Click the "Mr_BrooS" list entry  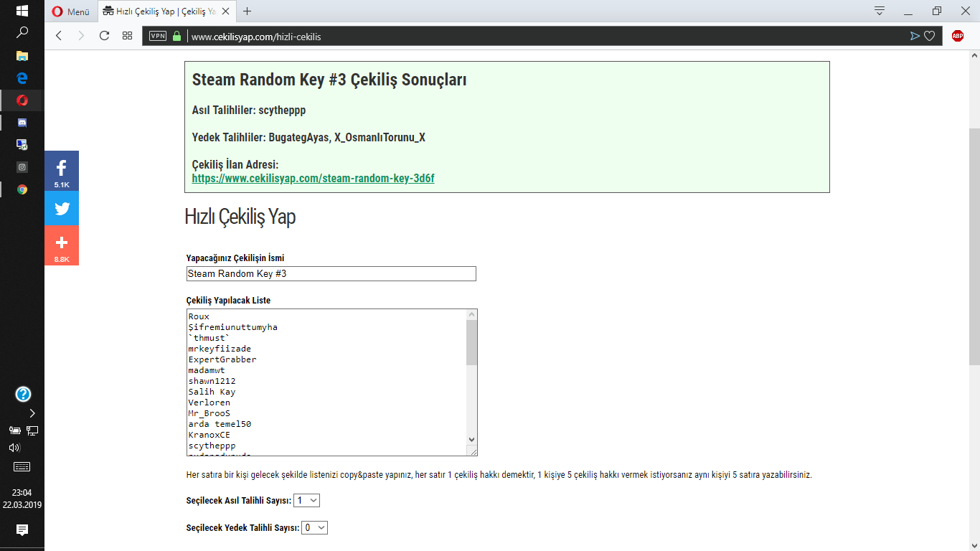(x=209, y=413)
